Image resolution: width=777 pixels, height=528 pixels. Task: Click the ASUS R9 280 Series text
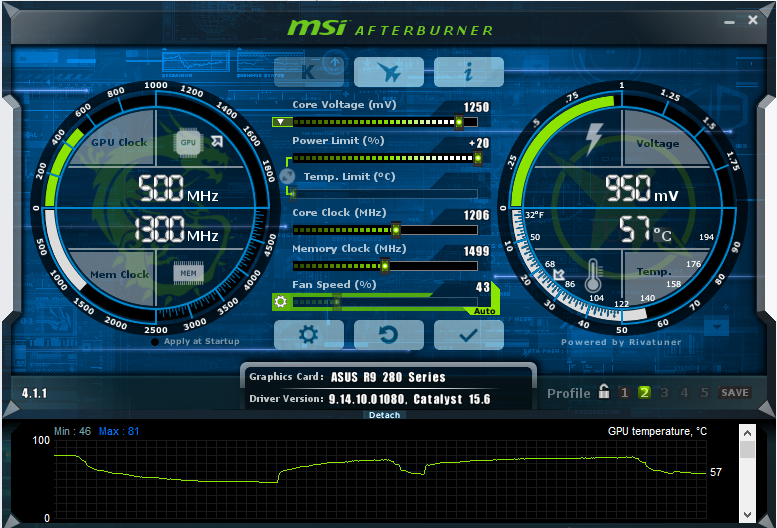(388, 377)
